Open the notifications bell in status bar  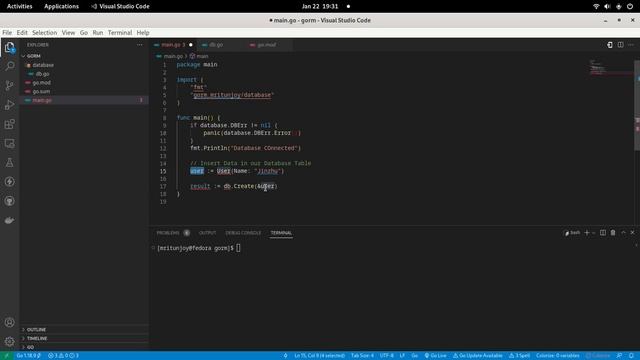[x=631, y=356]
